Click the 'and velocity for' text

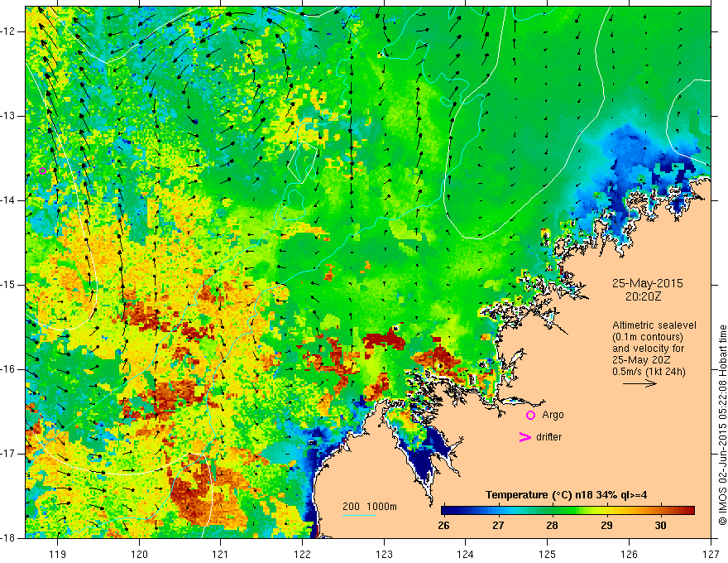[648, 349]
